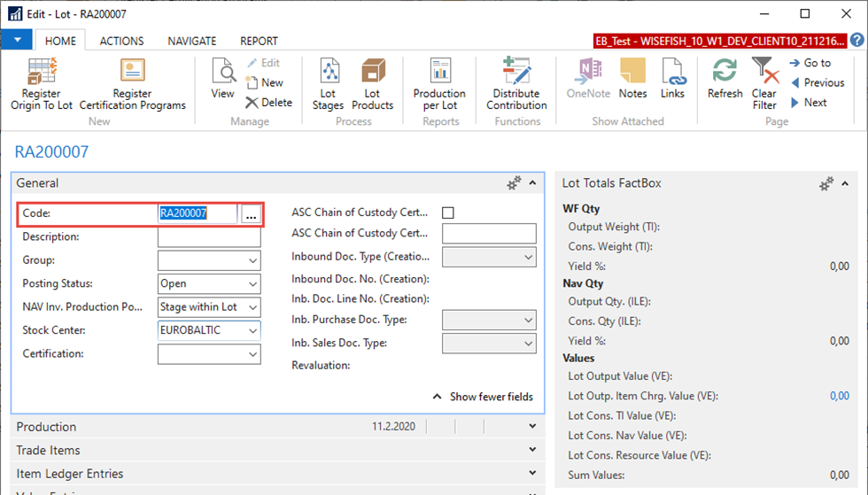Click Show fewer fields
Screen dimensions: 868x495
click(483, 397)
